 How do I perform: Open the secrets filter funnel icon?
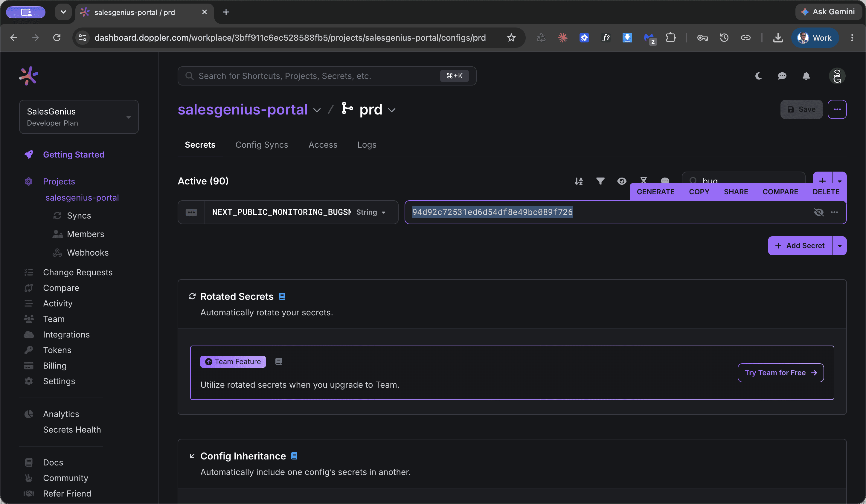click(600, 181)
